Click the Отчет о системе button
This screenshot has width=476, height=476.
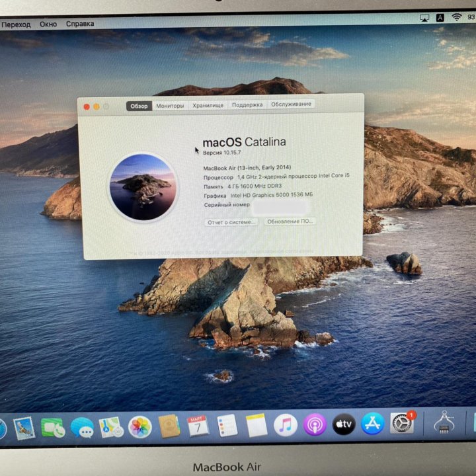click(x=231, y=222)
